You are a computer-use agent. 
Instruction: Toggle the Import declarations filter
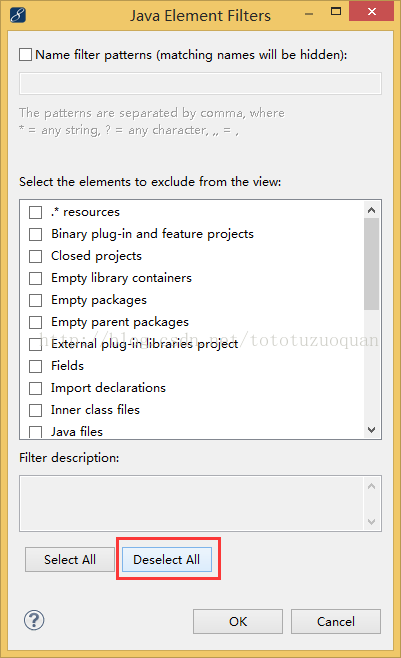[x=36, y=388]
